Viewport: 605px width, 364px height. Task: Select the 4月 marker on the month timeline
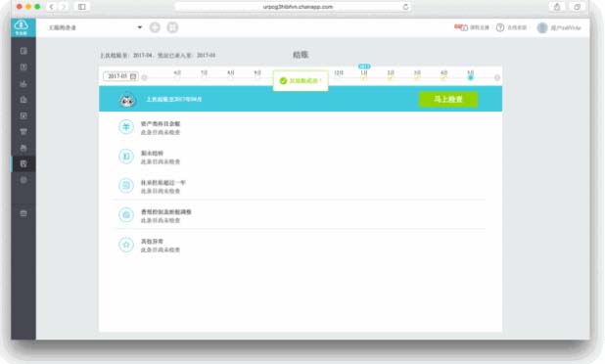point(443,74)
